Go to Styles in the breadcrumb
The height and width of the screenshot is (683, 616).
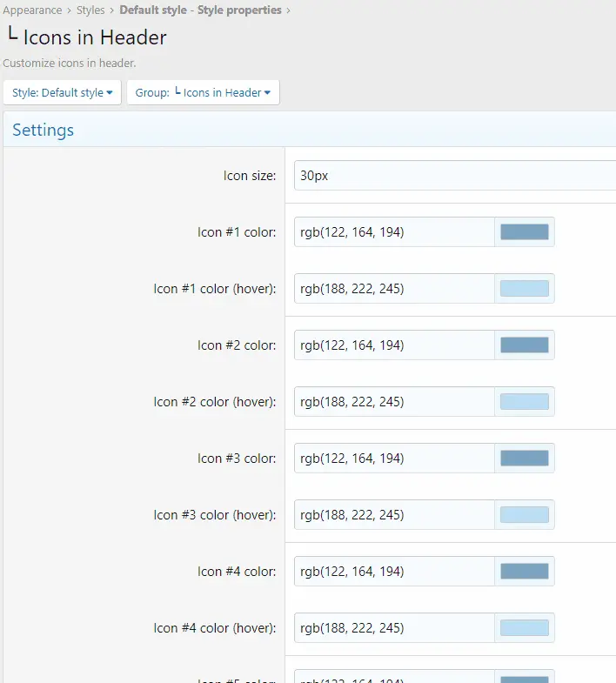click(90, 10)
